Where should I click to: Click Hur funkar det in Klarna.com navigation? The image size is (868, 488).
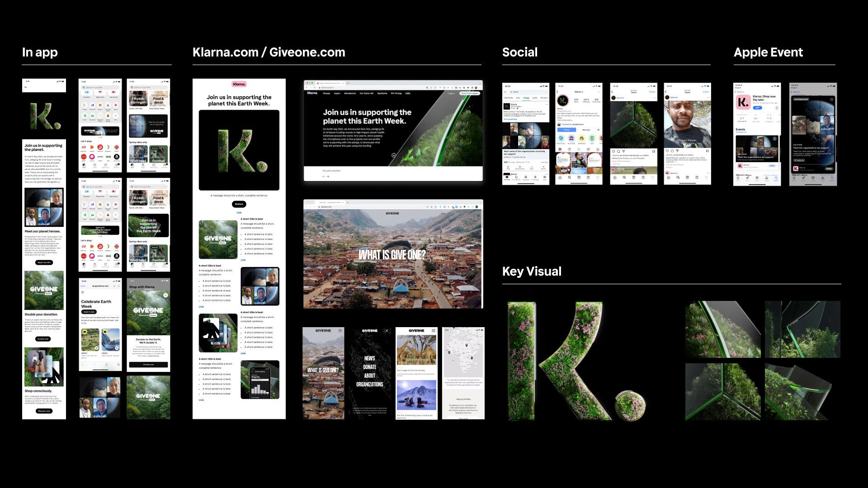(x=367, y=94)
